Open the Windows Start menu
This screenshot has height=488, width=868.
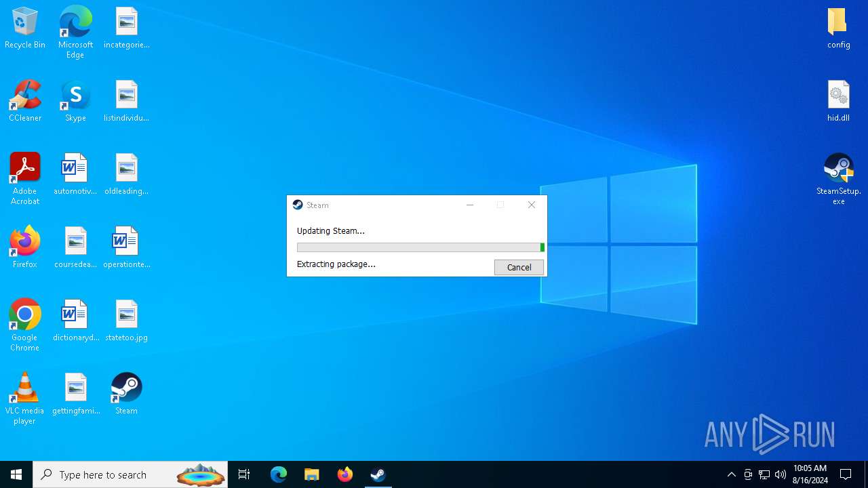[16, 474]
